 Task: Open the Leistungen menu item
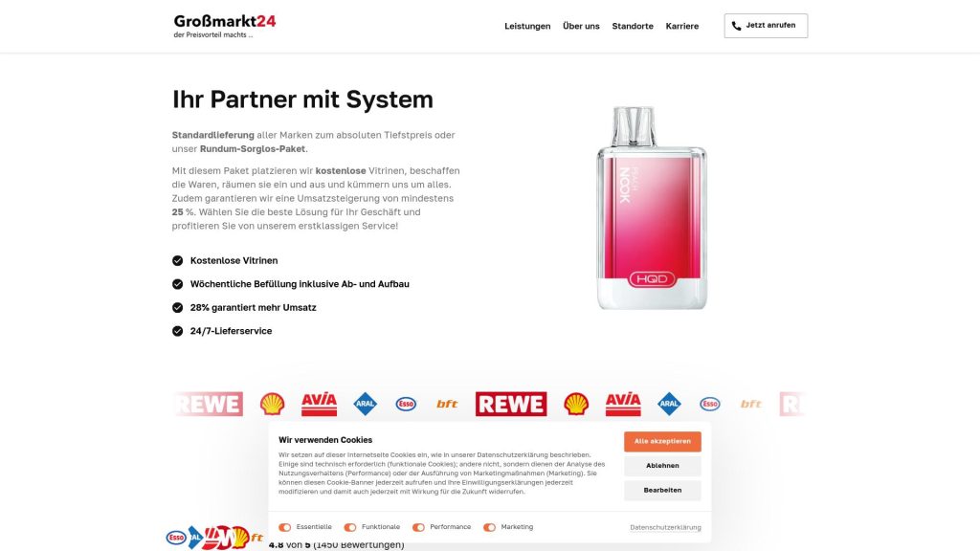tap(527, 26)
